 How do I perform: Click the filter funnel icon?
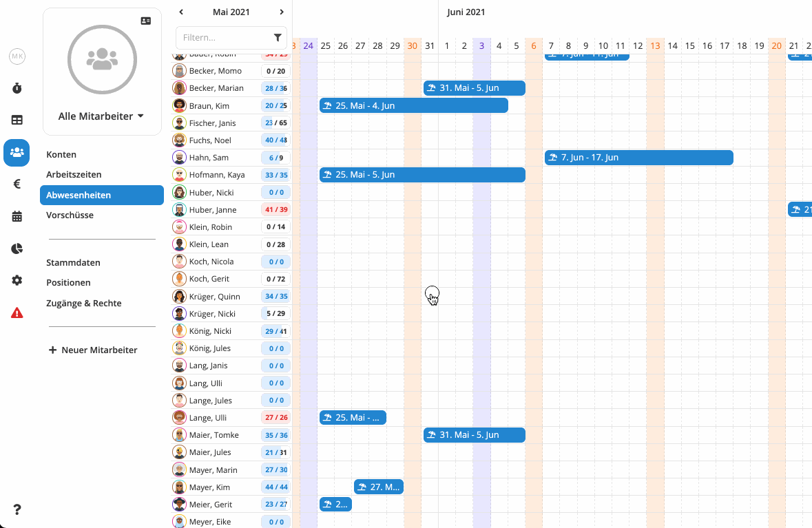(x=278, y=37)
